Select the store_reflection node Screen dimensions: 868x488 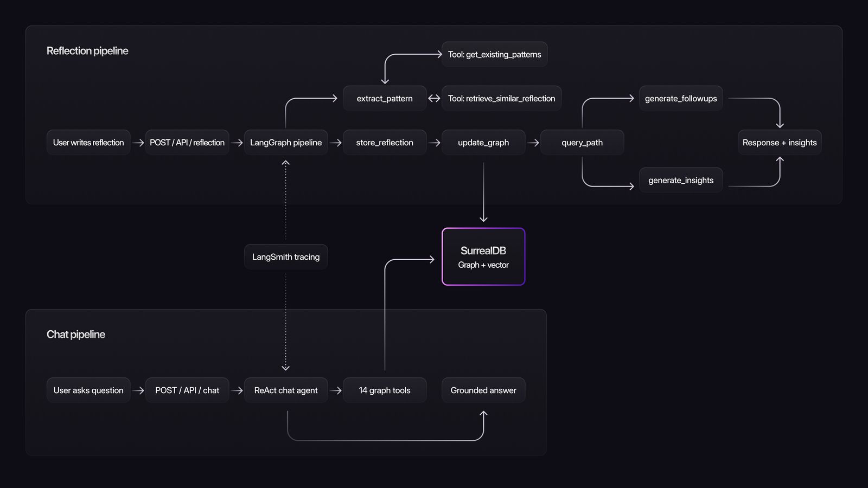tap(385, 142)
